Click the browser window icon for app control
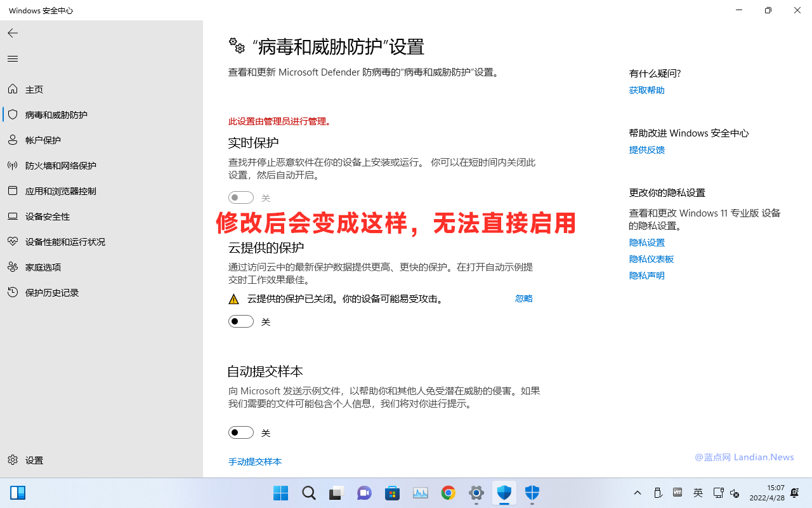Image resolution: width=812 pixels, height=508 pixels. point(13,190)
